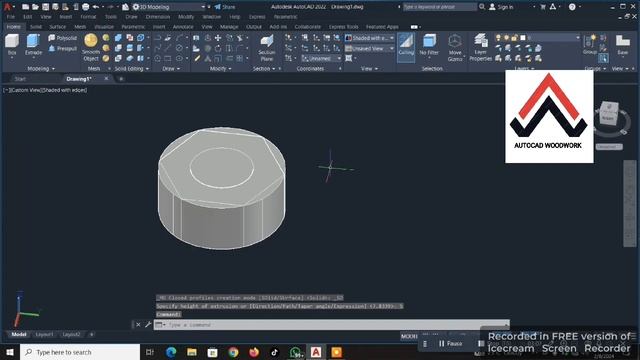
Task: Open the Home ribbon tab
Action: [14, 27]
